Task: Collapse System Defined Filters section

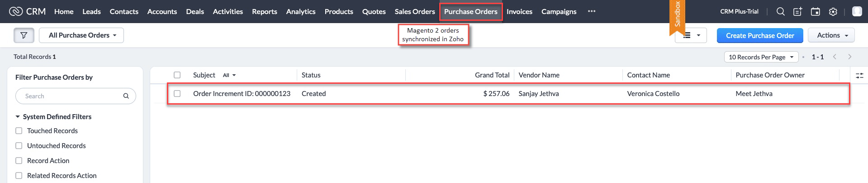Action: [x=18, y=116]
